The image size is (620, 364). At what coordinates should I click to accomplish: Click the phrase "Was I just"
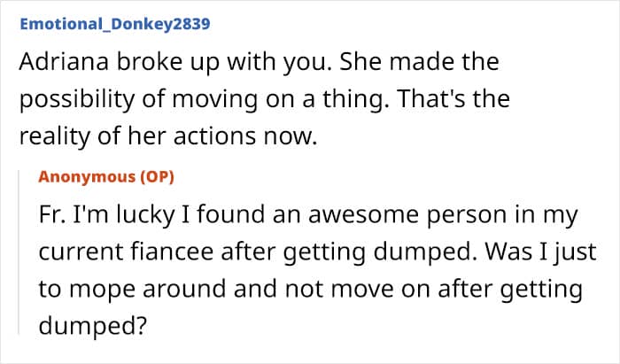pos(540,252)
